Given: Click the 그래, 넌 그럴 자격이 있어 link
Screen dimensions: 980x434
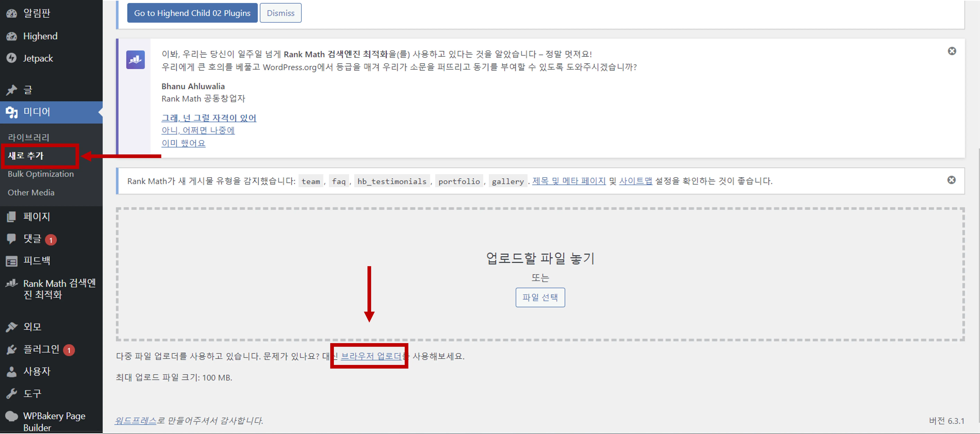Looking at the screenshot, I should tap(209, 118).
